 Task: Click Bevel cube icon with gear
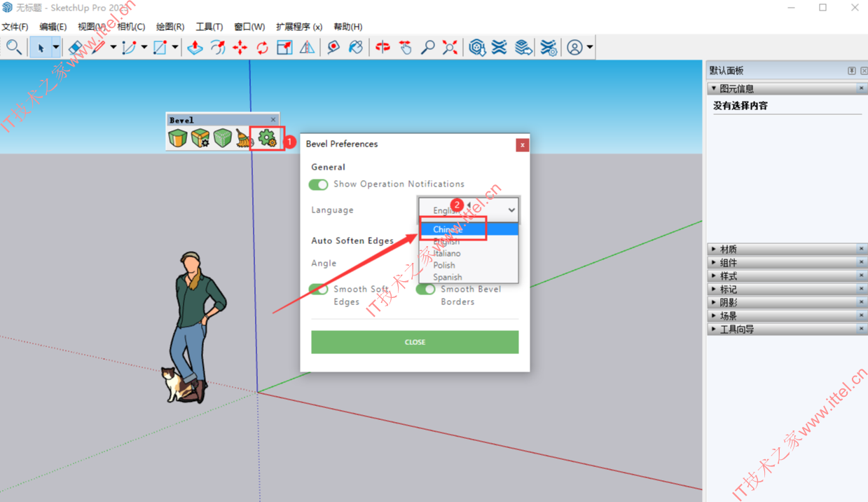pyautogui.click(x=200, y=138)
